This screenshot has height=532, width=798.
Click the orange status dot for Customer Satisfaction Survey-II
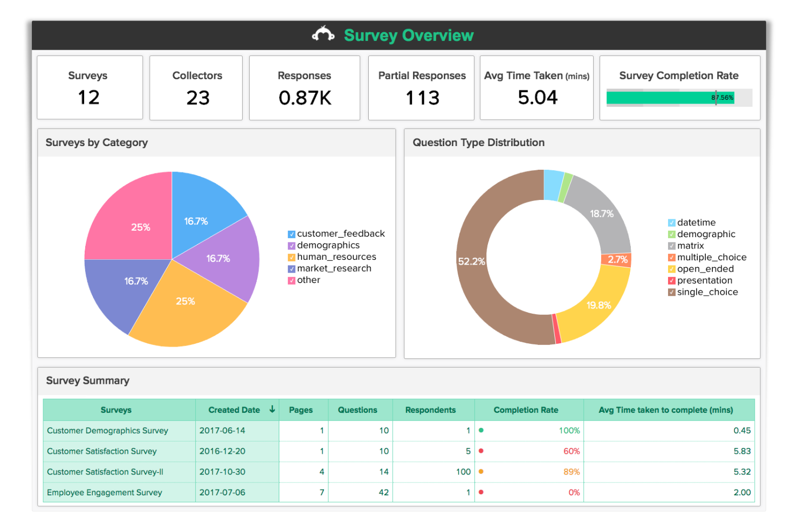(480, 472)
